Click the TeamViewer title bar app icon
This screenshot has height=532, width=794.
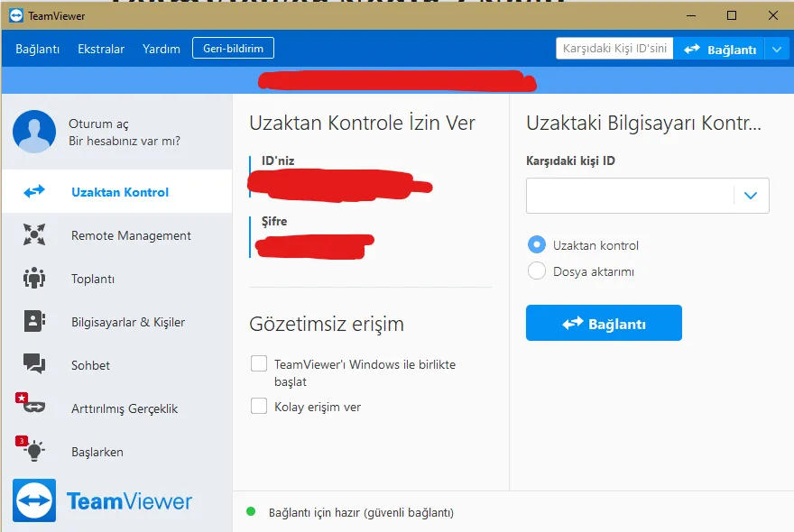[16, 15]
